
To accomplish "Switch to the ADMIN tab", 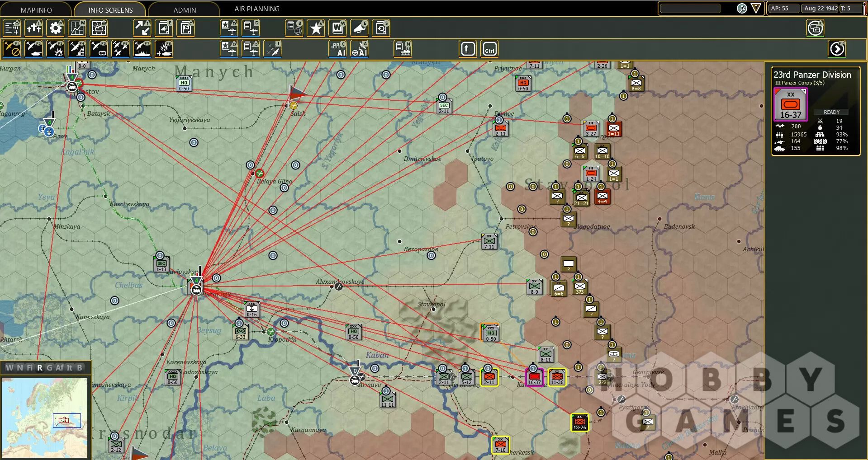I will pos(185,9).
